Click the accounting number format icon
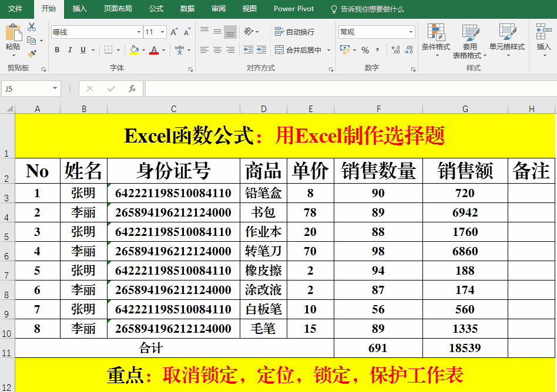 (344, 50)
